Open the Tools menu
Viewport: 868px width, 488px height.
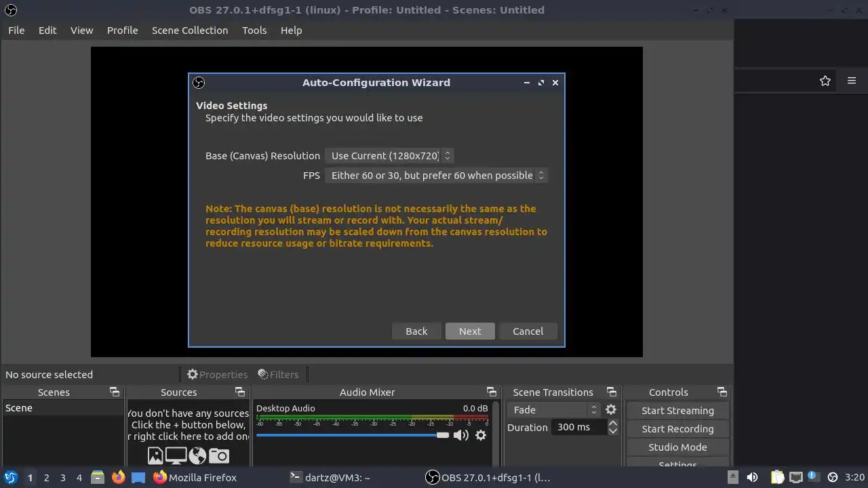(x=254, y=30)
